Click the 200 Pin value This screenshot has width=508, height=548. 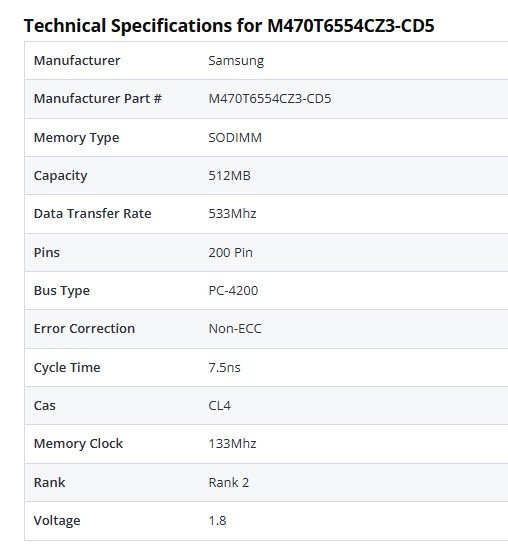231,252
